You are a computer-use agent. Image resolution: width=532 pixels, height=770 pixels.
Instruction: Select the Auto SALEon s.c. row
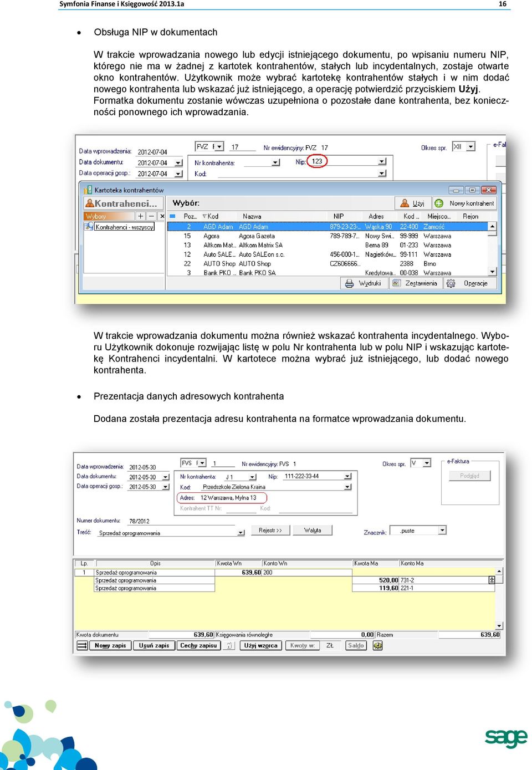(327, 254)
